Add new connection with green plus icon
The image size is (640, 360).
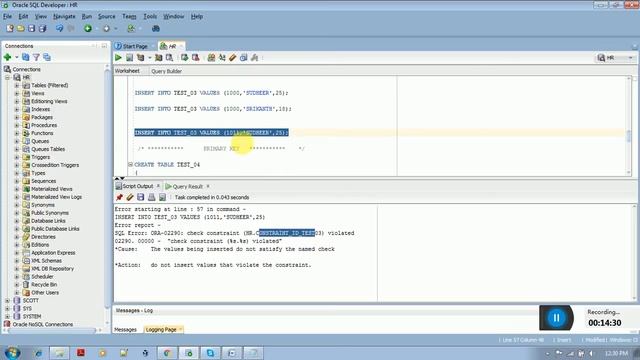(7, 57)
